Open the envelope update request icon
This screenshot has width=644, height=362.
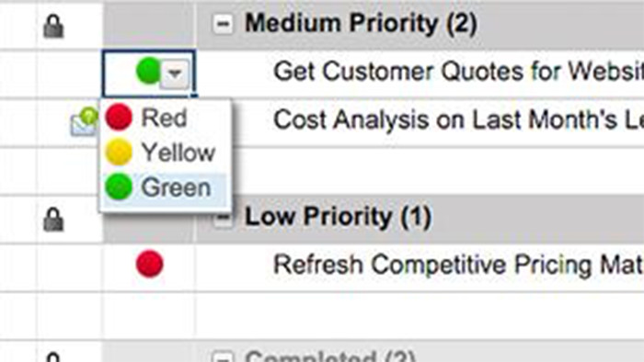tap(85, 122)
